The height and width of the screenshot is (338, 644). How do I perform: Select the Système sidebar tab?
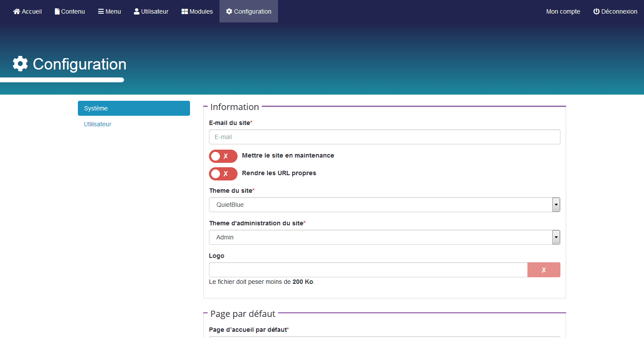tap(134, 108)
